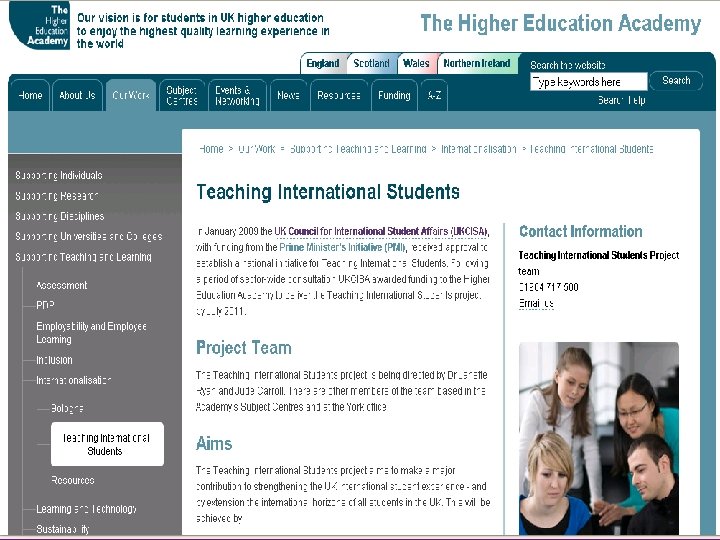Screen dimensions: 720x540
Task: Click Supporting Teaching and Learning breadcrumb
Action: (x=358, y=149)
